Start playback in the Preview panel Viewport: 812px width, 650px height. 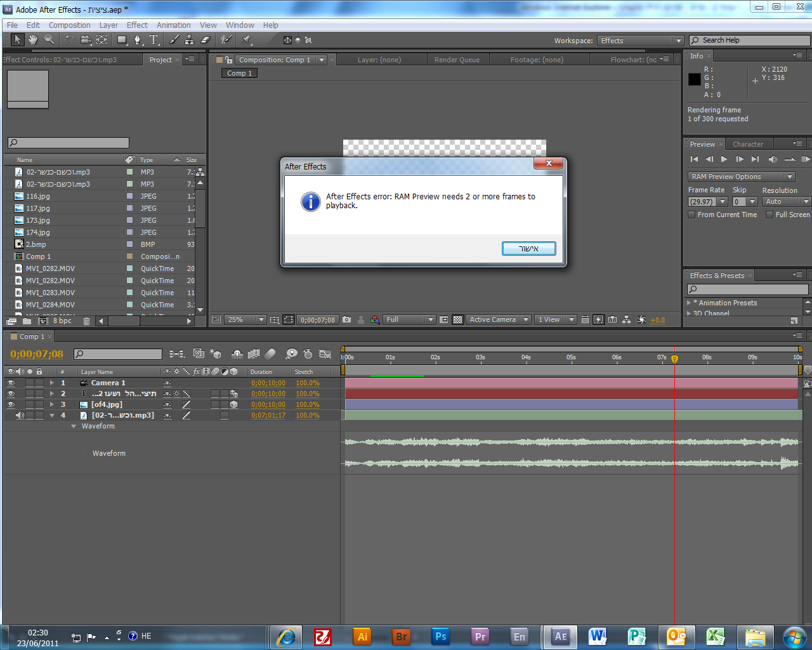724,159
